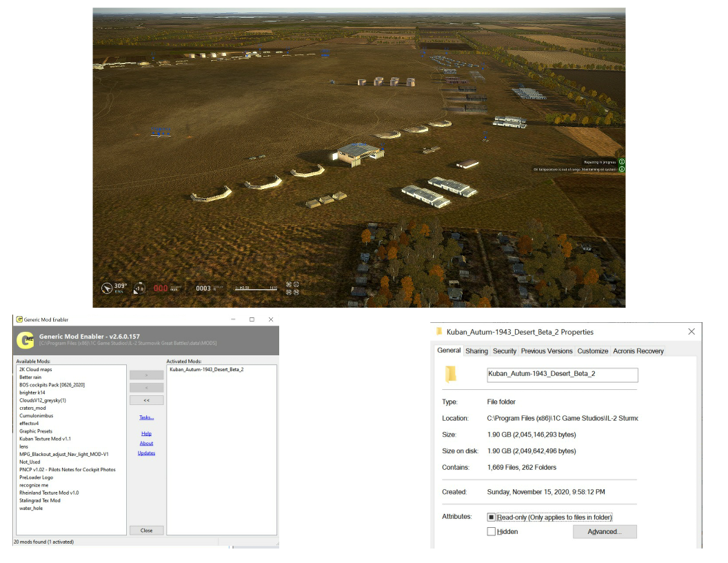Select "Rheinland Texture Mod v1.0"
This screenshot has width=728, height=563.
coord(49,493)
